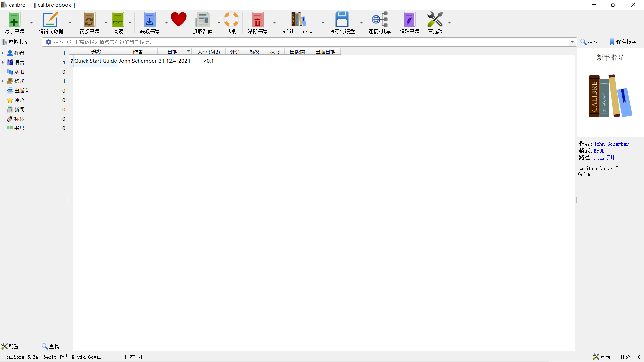Click the 保存到磁盘 floppy disk icon
Screen dimensions: 644x362
coord(342,20)
